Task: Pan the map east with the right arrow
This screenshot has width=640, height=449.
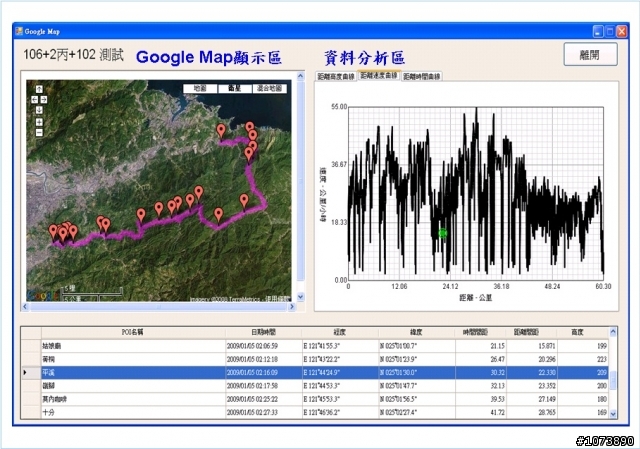Action: click(x=43, y=100)
